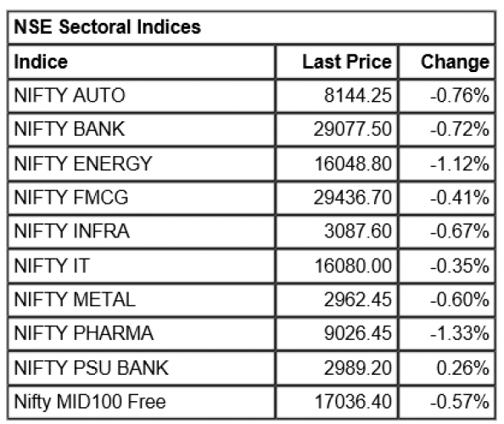The height and width of the screenshot is (424, 504).
Task: Click the Last Price column header
Action: coord(347,62)
